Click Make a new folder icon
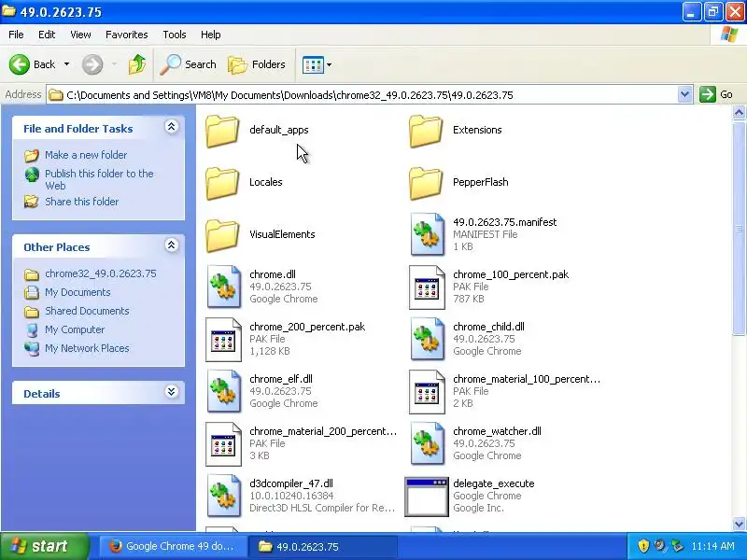 tap(32, 155)
